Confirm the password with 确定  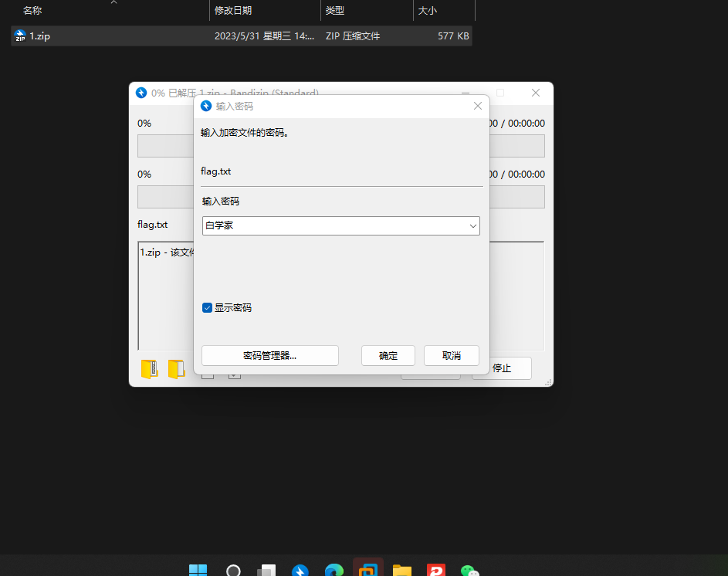click(388, 356)
